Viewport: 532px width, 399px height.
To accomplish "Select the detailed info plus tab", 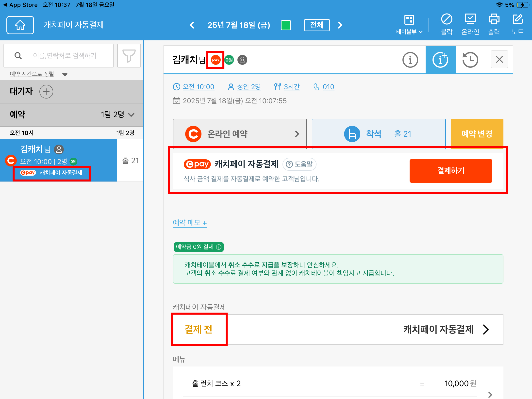I will pyautogui.click(x=440, y=60).
